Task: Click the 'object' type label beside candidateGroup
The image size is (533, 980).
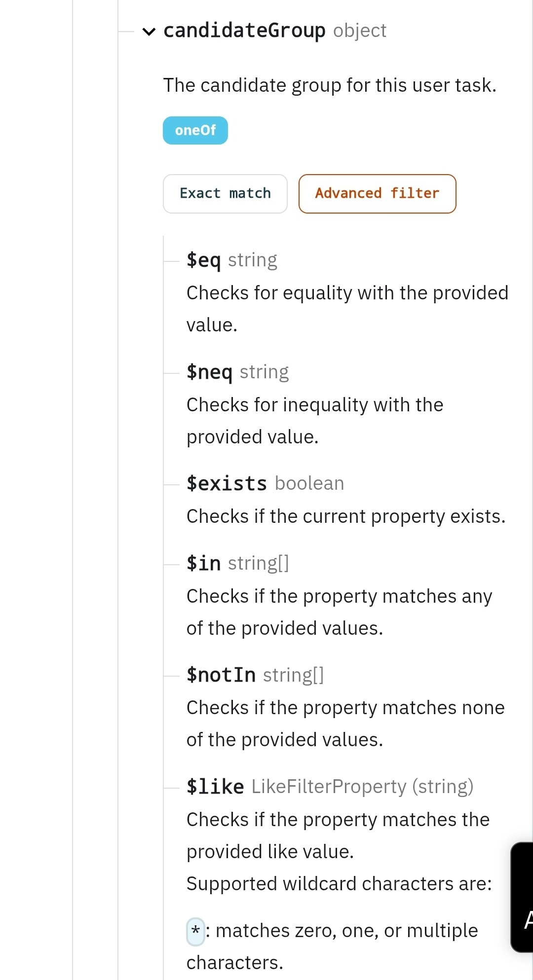Action: coord(360,31)
